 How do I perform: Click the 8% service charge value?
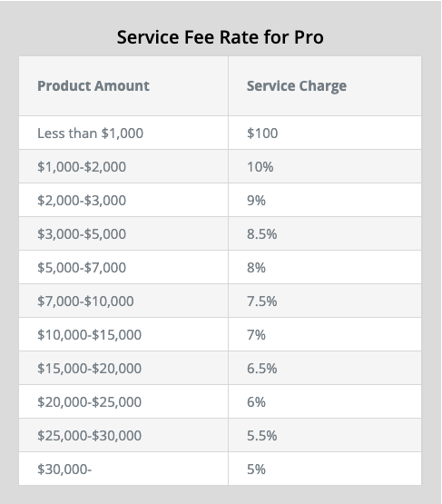(256, 268)
